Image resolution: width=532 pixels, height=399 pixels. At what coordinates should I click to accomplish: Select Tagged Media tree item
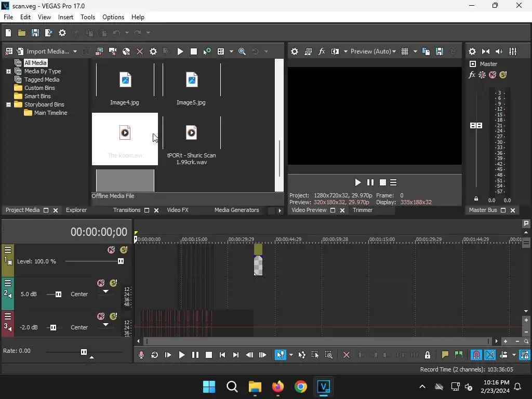pyautogui.click(x=42, y=79)
